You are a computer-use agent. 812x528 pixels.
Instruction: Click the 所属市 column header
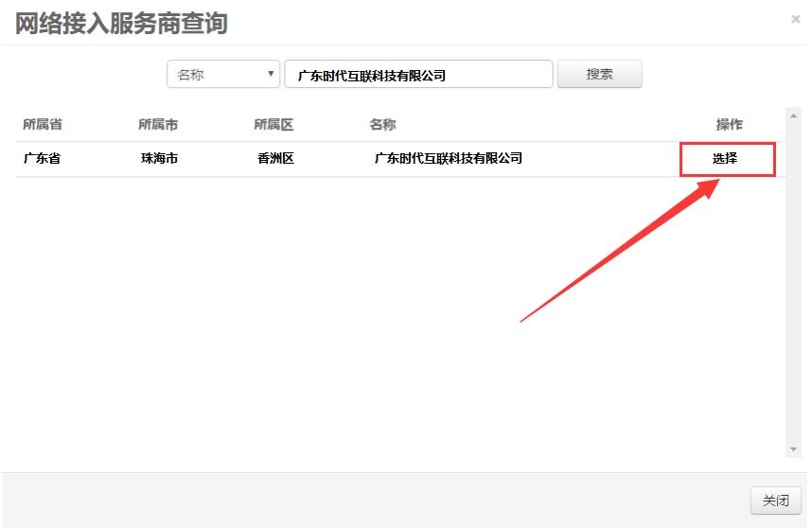pyautogui.click(x=158, y=124)
